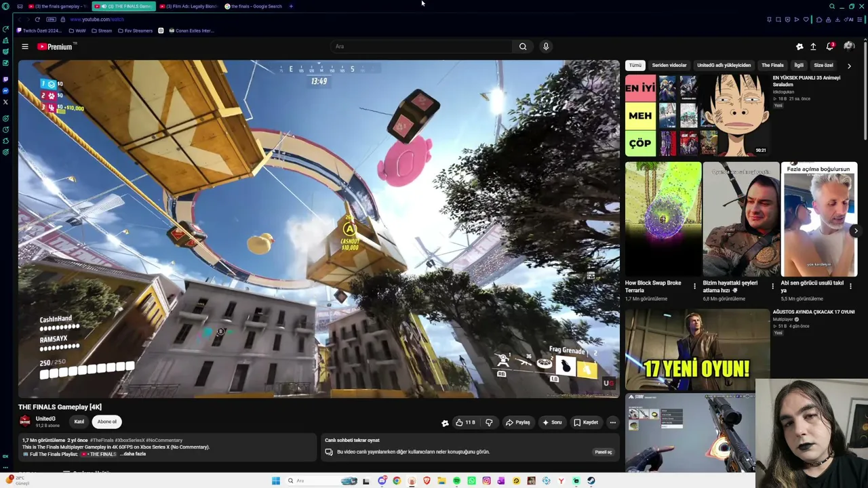868x488 pixels.
Task: Toggle the VPN badge in address bar
Action: point(51,20)
